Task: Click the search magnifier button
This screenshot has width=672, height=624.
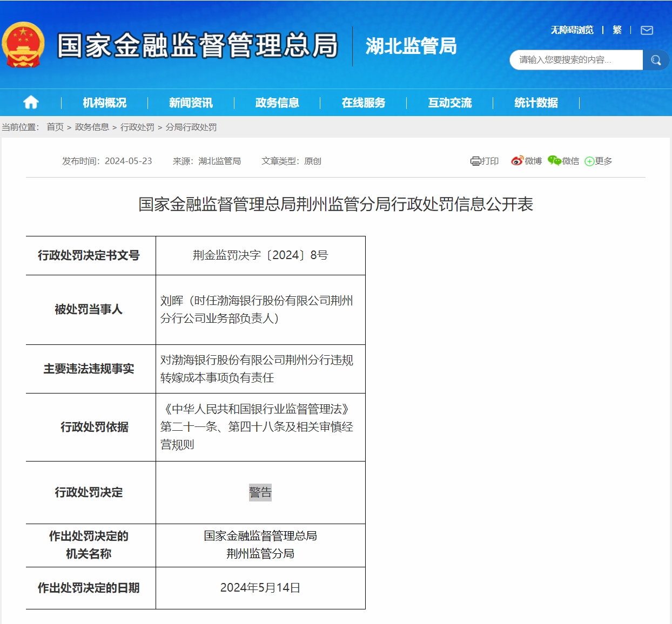Action: (x=655, y=60)
